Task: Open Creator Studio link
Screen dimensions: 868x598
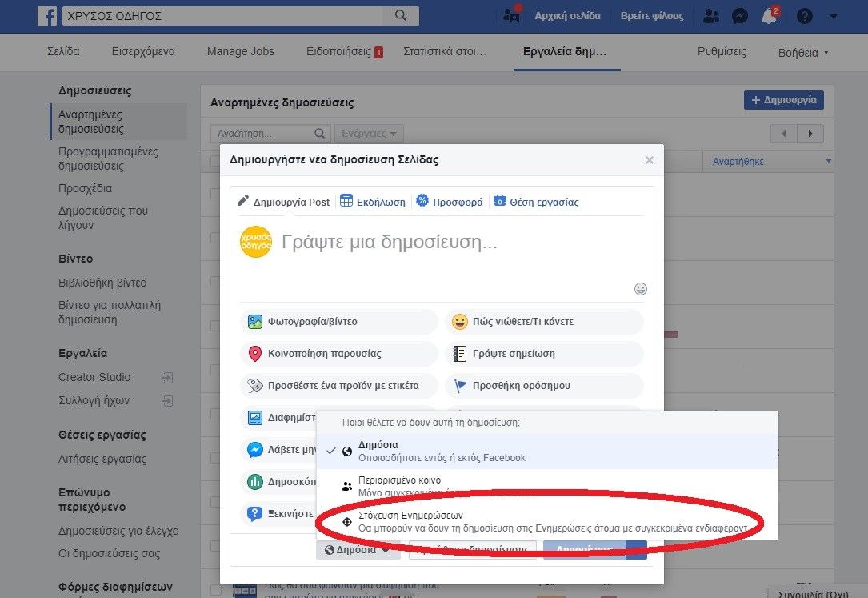Action: pos(94,377)
